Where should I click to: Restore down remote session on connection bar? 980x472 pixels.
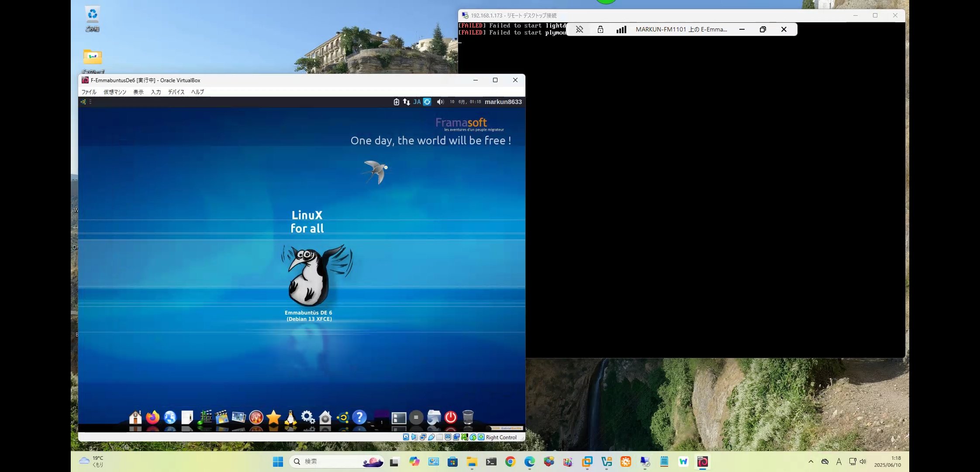[763, 29]
